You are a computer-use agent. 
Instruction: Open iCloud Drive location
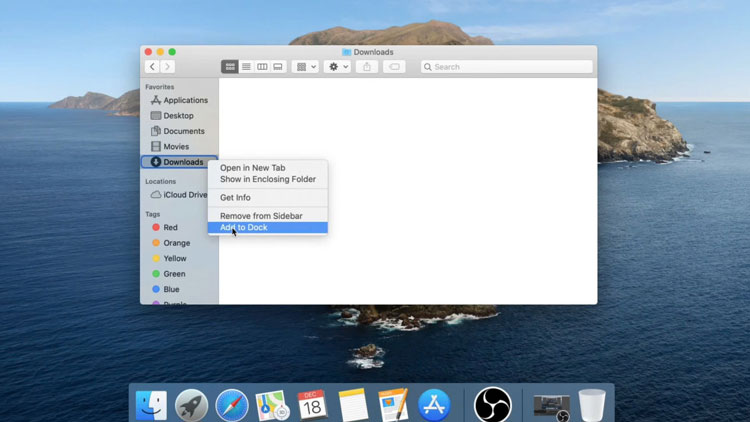pos(179,195)
